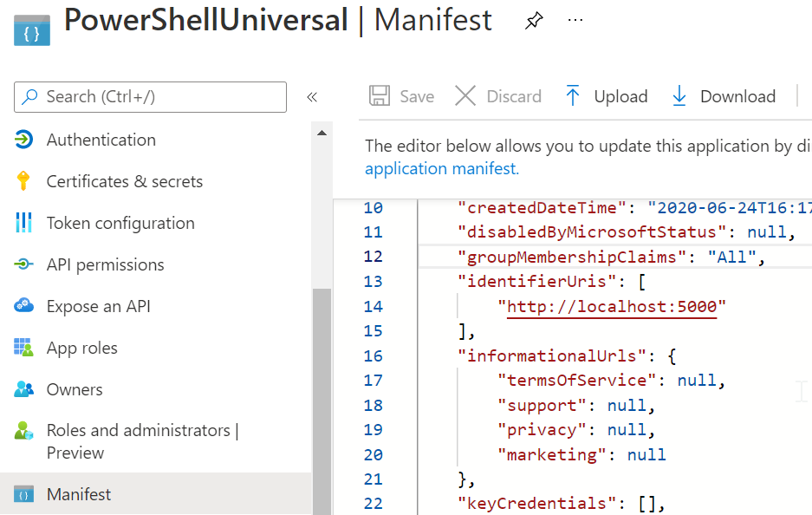Image resolution: width=812 pixels, height=515 pixels.
Task: Click the Certificates & secrets key icon
Action: click(x=23, y=181)
